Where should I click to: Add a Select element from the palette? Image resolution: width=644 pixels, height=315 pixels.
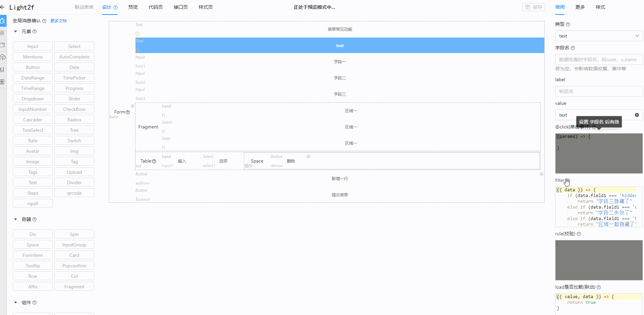click(x=74, y=46)
